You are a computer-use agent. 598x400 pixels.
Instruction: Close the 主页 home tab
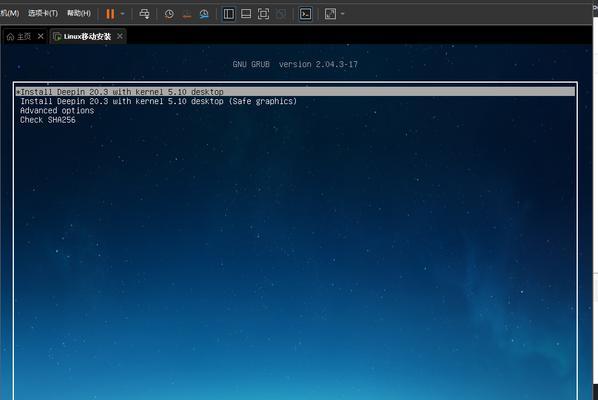click(40, 36)
